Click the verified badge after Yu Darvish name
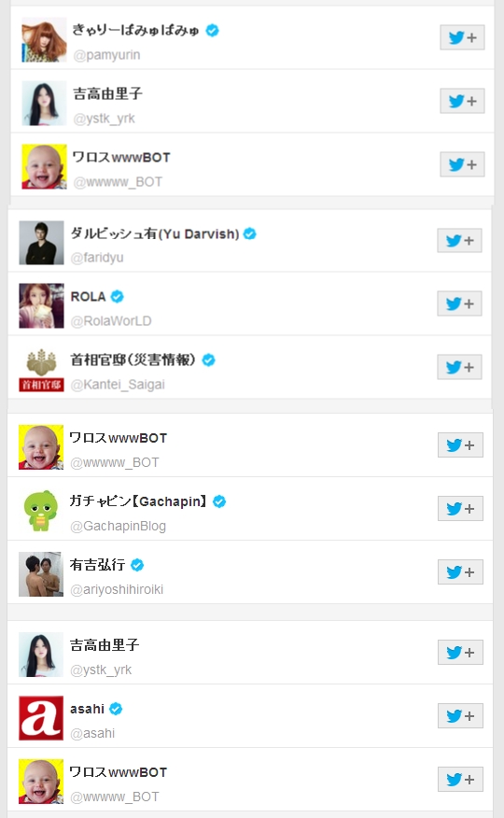 coord(249,233)
